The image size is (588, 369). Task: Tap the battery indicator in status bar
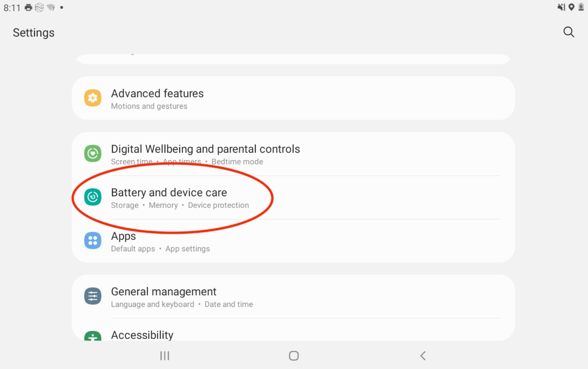tap(581, 7)
